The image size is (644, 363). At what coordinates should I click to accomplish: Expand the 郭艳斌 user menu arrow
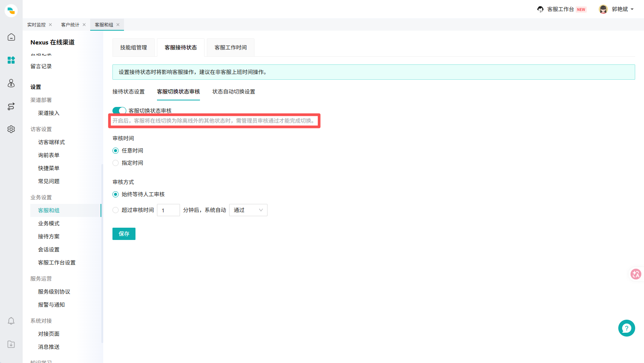pos(632,9)
